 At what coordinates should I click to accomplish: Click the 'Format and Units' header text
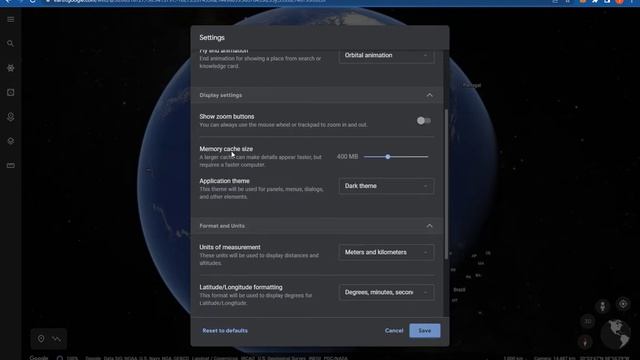222,226
